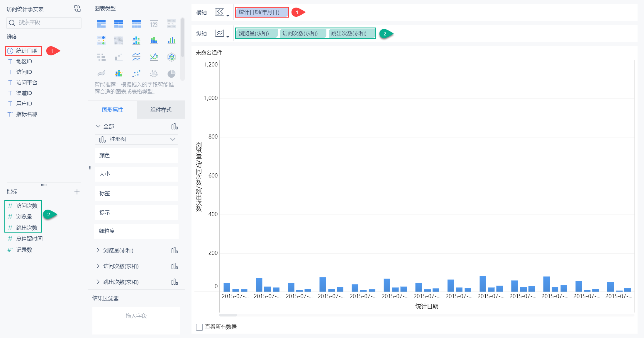644x338 pixels.
Task: Pick the scatter plot chart type
Action: [136, 74]
